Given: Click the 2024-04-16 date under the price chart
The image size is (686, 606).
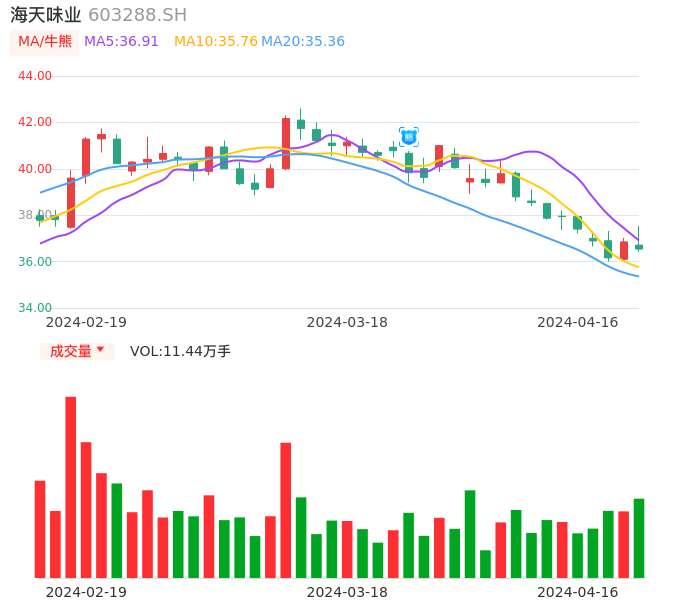Looking at the screenshot, I should click(x=578, y=322).
